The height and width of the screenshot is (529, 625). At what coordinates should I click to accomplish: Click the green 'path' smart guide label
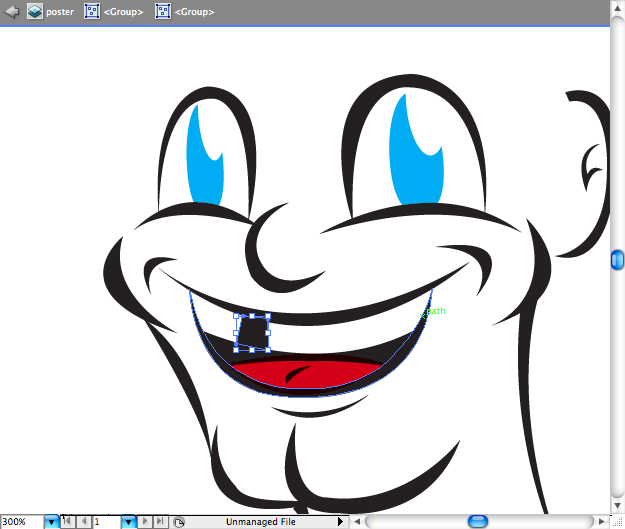pyautogui.click(x=436, y=311)
